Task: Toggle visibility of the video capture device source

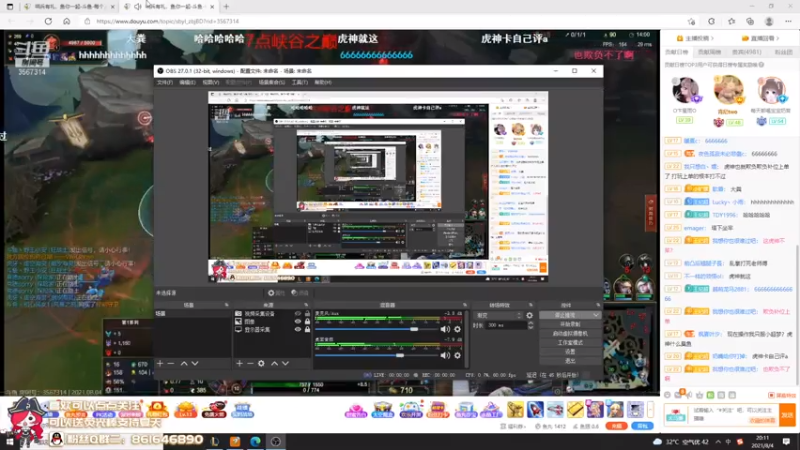Action: 298,314
